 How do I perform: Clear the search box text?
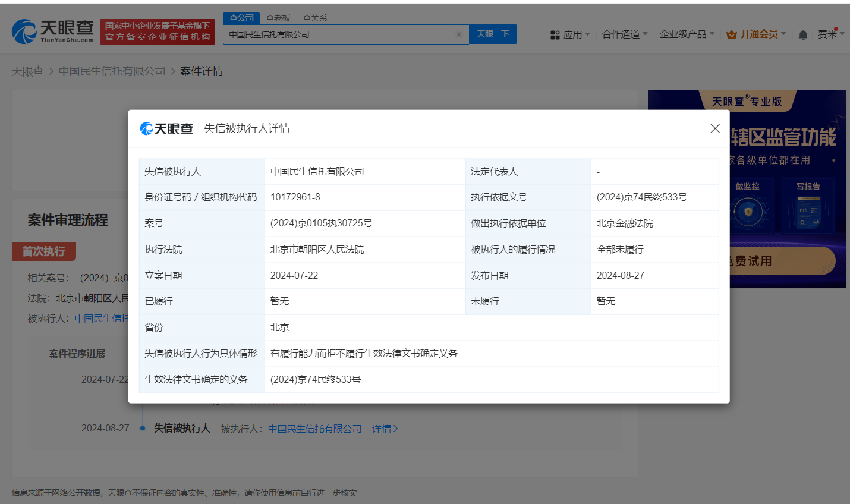click(458, 34)
